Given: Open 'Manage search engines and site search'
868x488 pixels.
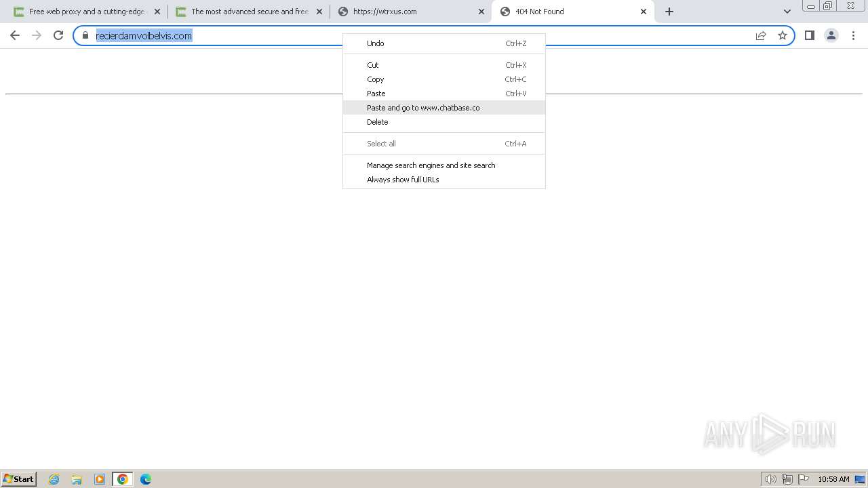Looking at the screenshot, I should (x=443, y=165).
